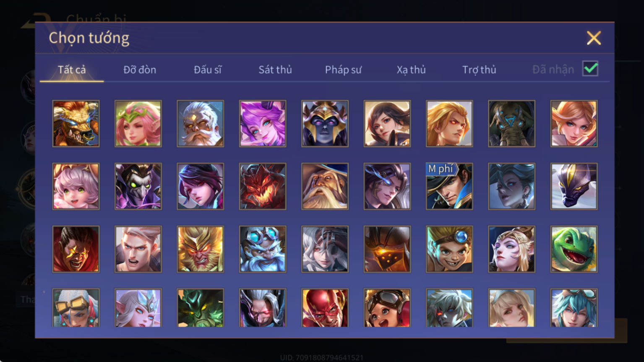Switch to the Đỡ đòn tab

[x=140, y=70]
